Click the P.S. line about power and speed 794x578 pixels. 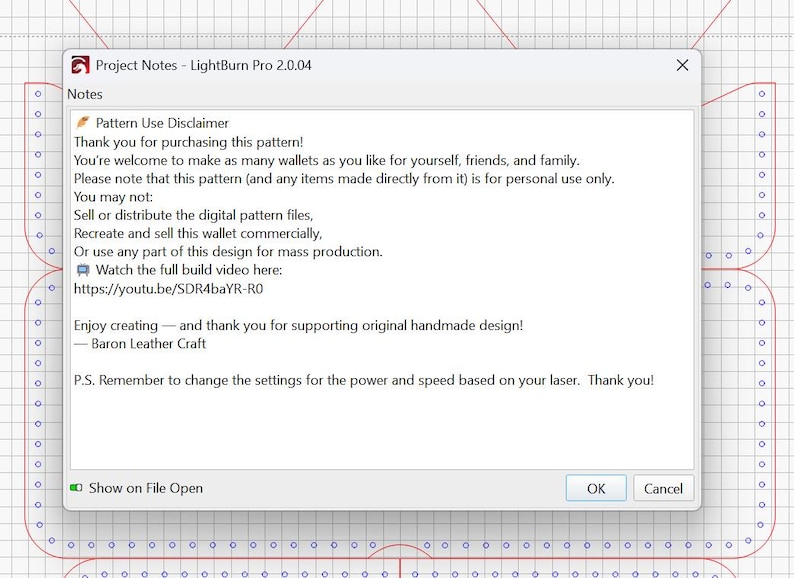pyautogui.click(x=364, y=380)
